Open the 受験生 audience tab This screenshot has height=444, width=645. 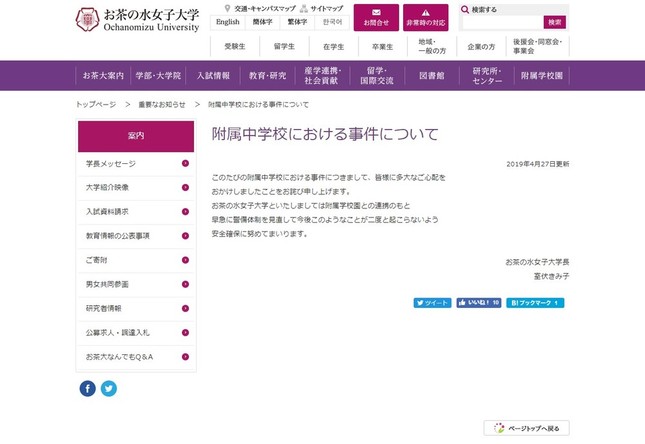pos(235,47)
